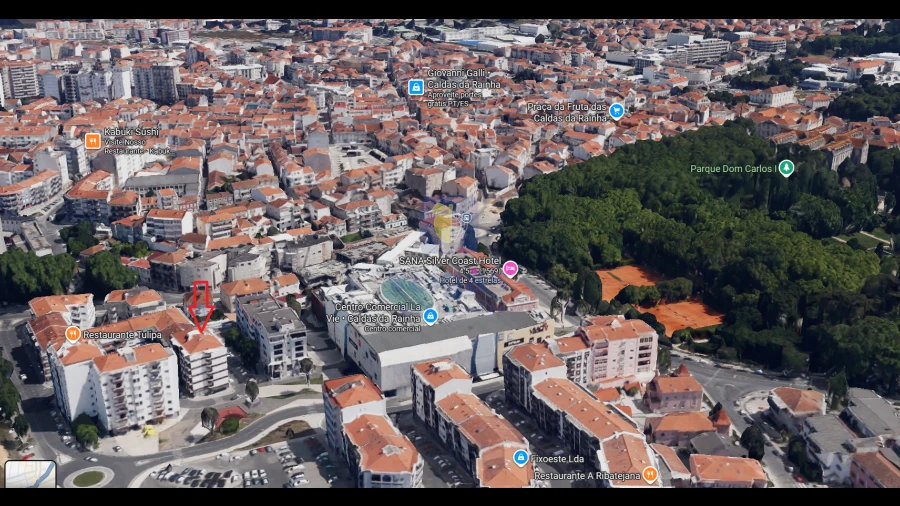Click the "Restaurante A Ribatejana" text label

click(x=587, y=476)
